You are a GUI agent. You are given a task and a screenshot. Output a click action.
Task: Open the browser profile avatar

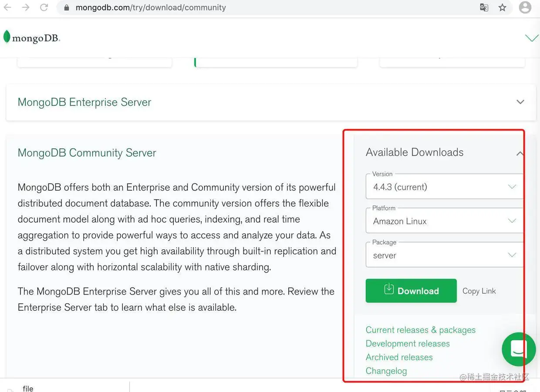[x=525, y=7]
